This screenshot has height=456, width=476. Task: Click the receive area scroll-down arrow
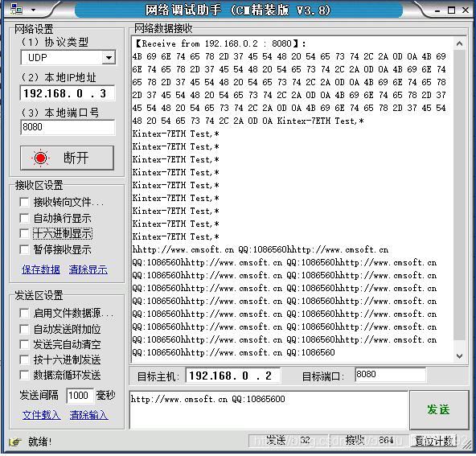click(460, 355)
